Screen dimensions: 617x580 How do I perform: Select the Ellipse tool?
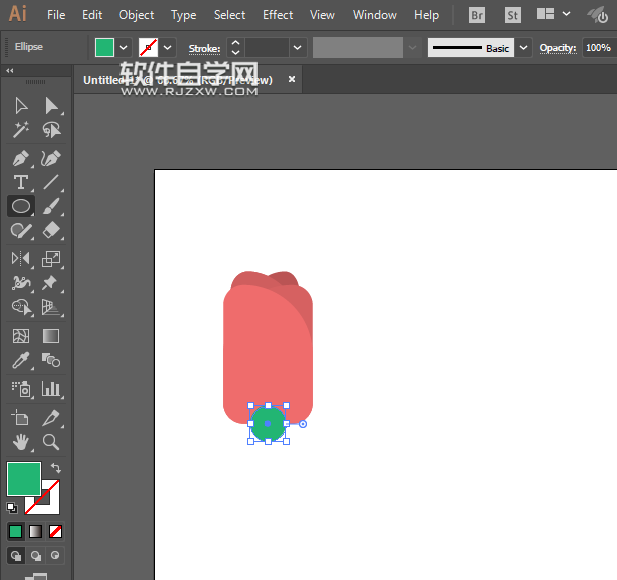pyautogui.click(x=21, y=206)
